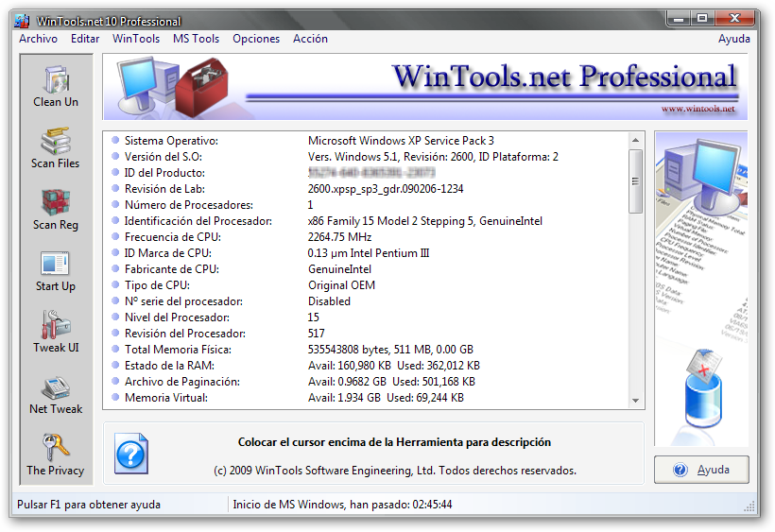Open the Acción menu
Viewport: 775px width, 532px height.
pyautogui.click(x=310, y=39)
